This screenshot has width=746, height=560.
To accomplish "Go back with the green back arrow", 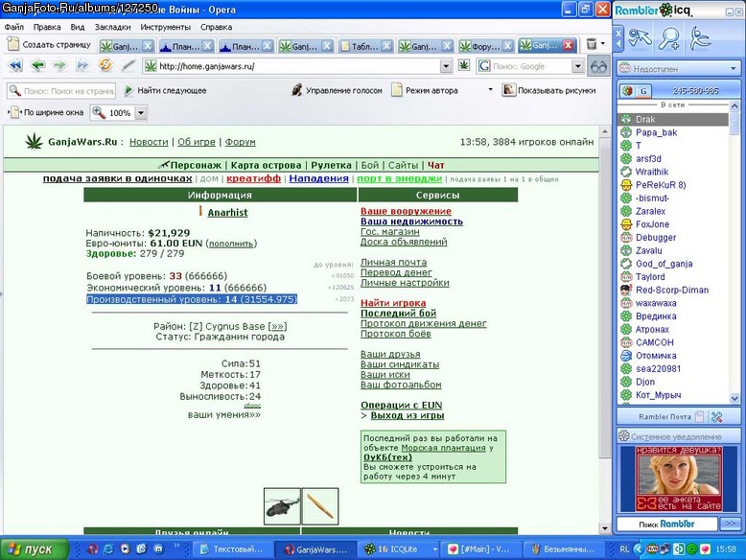I will point(37,65).
